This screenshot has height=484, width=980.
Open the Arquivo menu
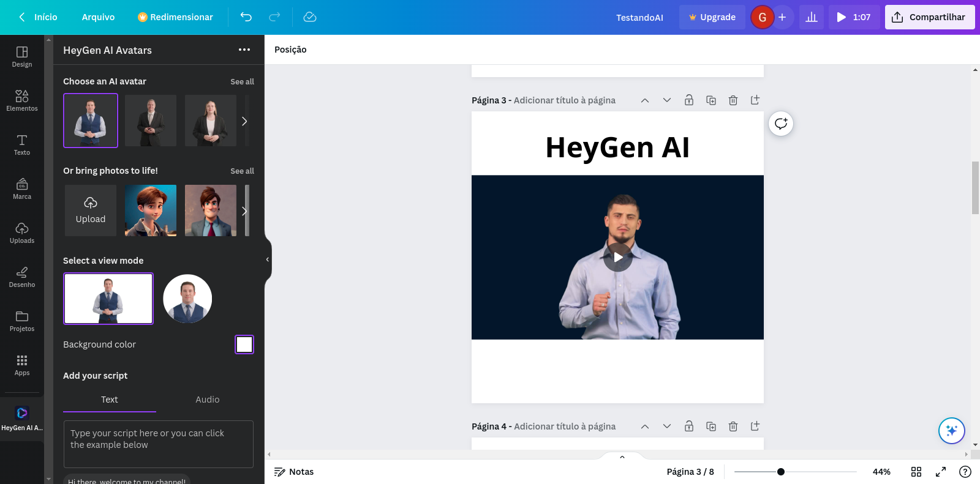[x=98, y=17]
